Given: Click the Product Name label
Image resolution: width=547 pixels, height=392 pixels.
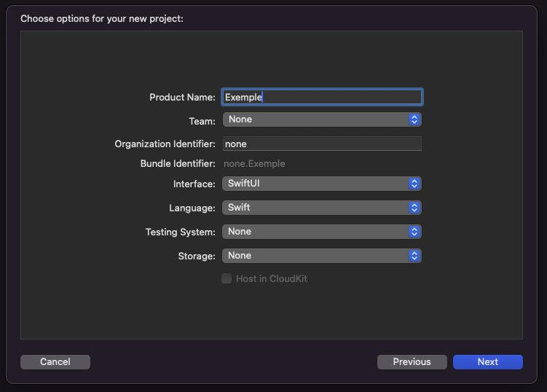Looking at the screenshot, I should pyautogui.click(x=182, y=98).
